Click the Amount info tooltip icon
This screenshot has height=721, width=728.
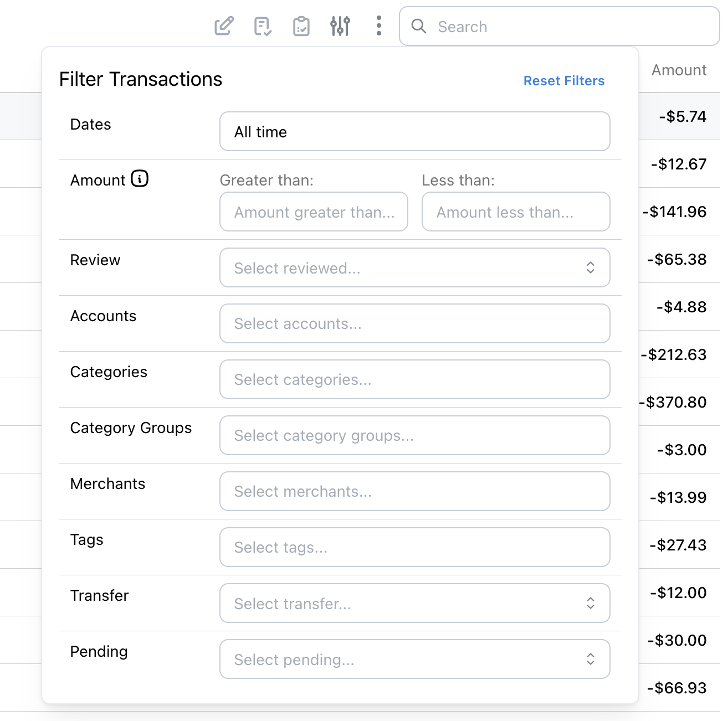140,179
